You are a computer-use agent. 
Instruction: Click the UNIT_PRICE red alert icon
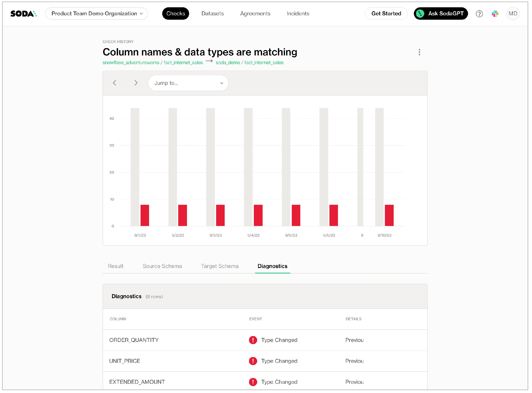pyautogui.click(x=253, y=361)
